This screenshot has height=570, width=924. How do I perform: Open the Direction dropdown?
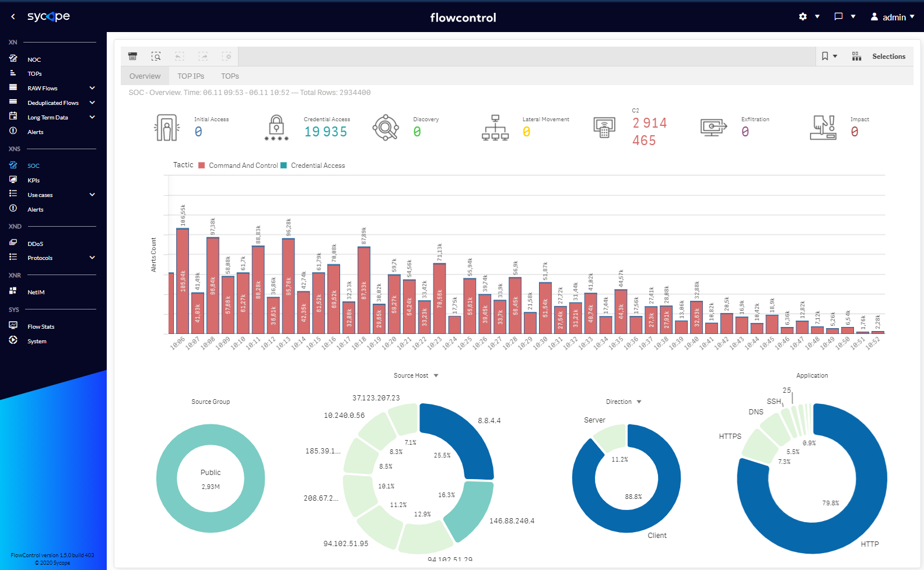(624, 402)
